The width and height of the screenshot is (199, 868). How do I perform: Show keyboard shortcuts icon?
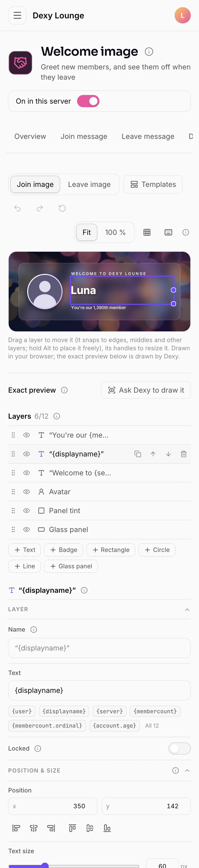tap(168, 233)
